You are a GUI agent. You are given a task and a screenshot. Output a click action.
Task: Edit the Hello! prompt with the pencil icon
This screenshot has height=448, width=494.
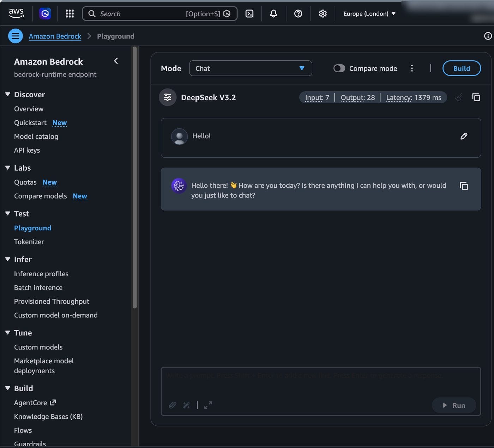tap(464, 136)
